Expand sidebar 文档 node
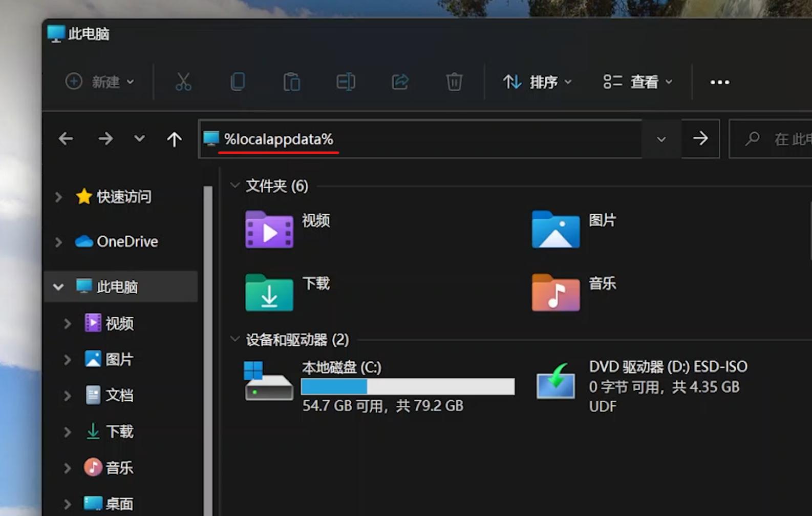This screenshot has height=516, width=812. point(67,396)
